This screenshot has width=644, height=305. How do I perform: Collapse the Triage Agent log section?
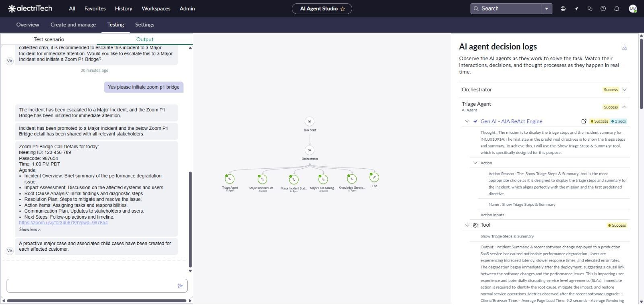[x=624, y=107]
